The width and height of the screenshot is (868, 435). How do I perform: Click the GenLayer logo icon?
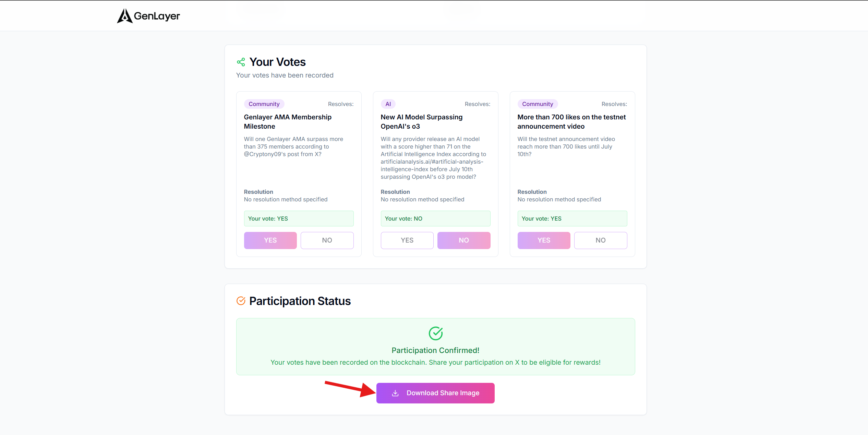(x=124, y=16)
